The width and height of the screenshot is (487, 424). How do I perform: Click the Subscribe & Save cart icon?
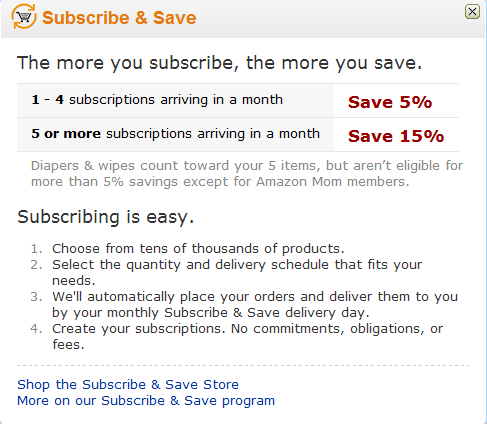[x=24, y=16]
